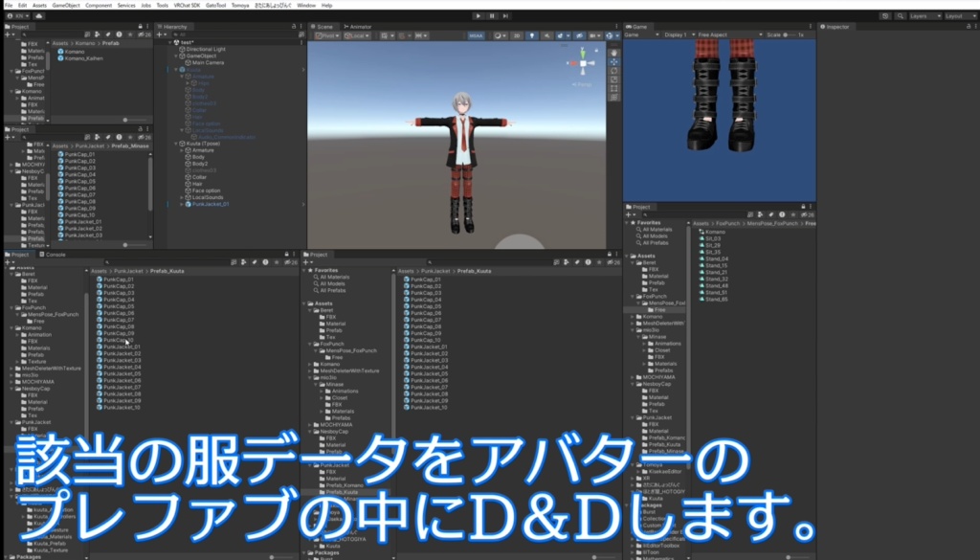The height and width of the screenshot is (560, 980).
Task: Click the global search magnifier icon
Action: 900,15
